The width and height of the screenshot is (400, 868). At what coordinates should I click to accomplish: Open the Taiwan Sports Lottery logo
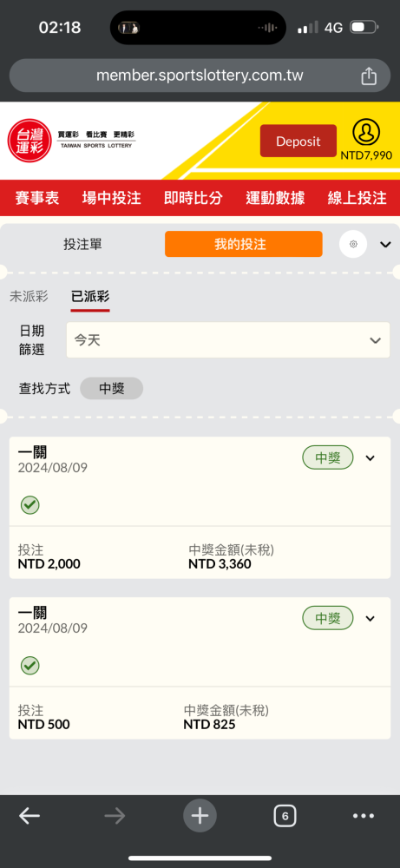tap(72, 141)
